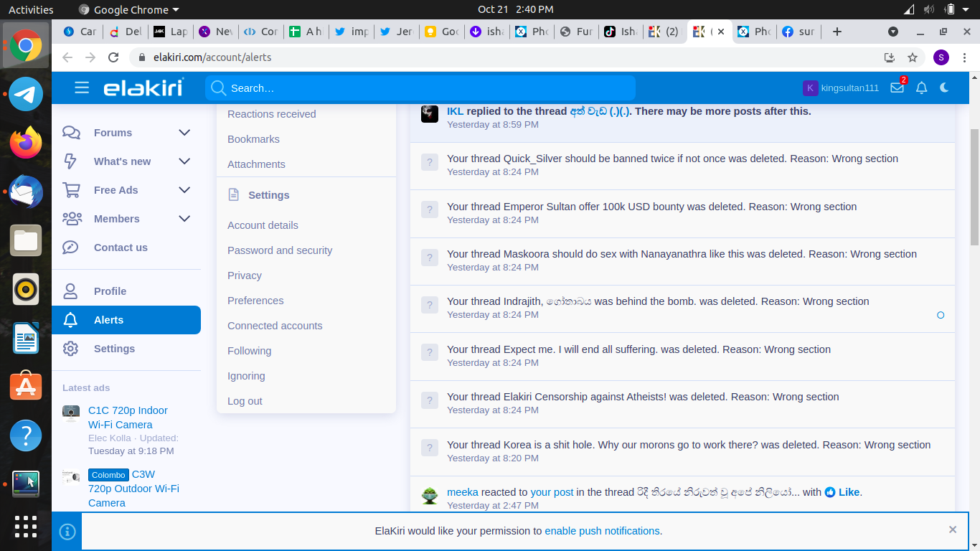Click info icon in notification banner

[67, 532]
